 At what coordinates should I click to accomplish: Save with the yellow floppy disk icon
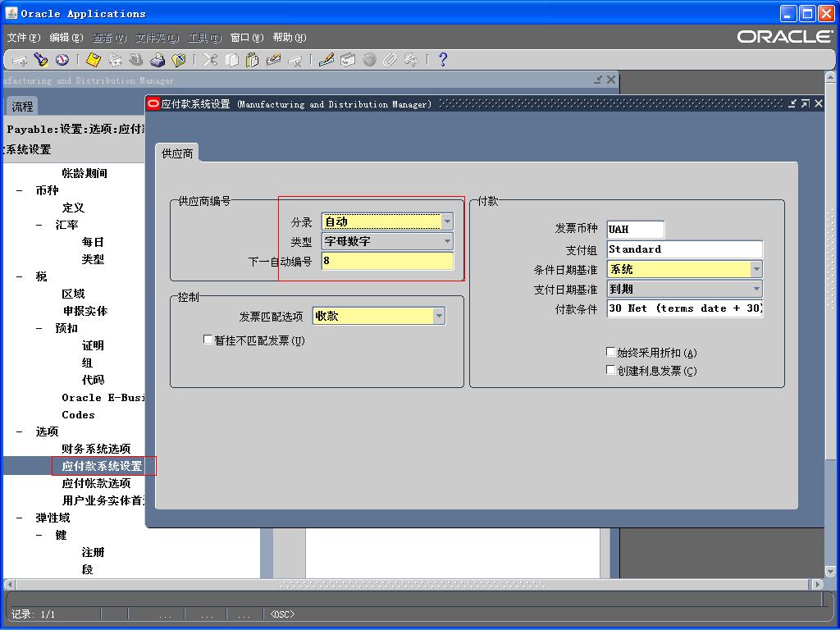point(94,60)
